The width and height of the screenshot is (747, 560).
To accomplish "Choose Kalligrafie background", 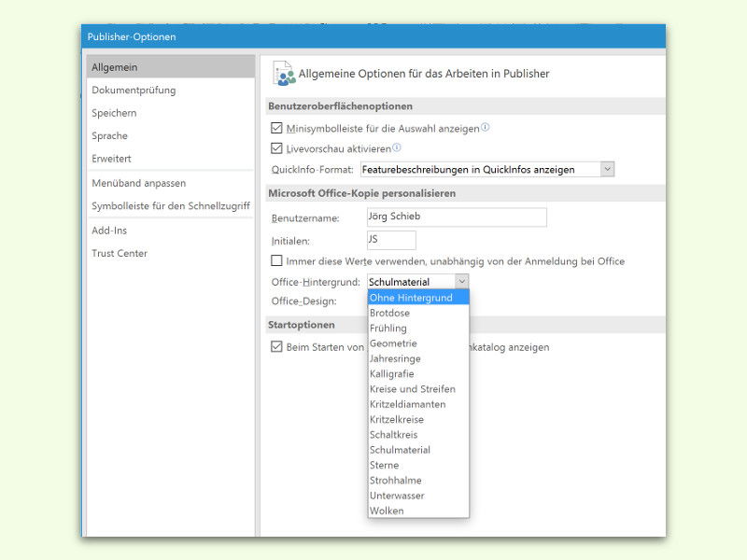I will [418, 374].
